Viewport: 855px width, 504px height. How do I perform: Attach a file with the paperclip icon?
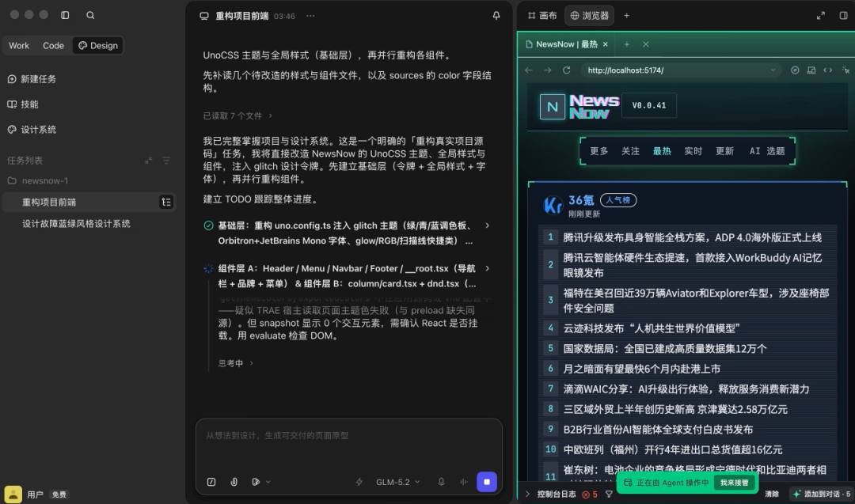coord(234,482)
